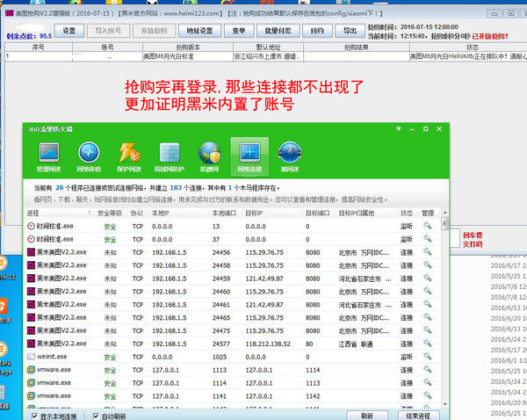
Task: Open the 360 firewall title bar dropdown menu
Action: (x=399, y=129)
